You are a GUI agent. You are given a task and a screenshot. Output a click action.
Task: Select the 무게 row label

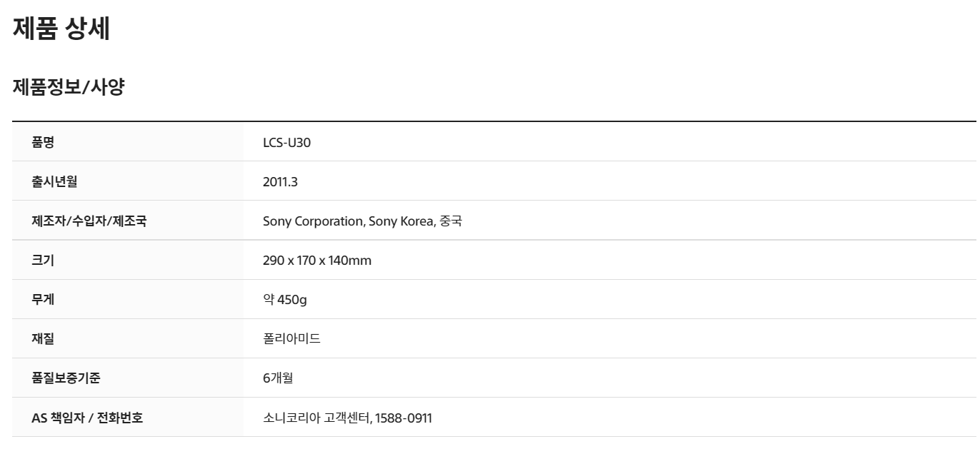click(43, 299)
